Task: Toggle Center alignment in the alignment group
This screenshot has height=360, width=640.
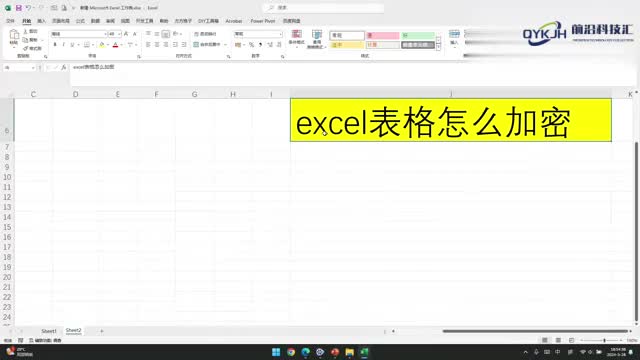Action: [x=157, y=44]
